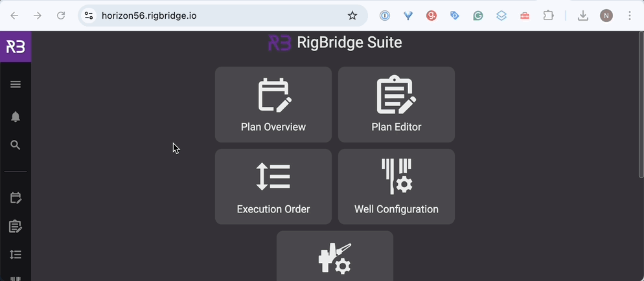644x281 pixels.
Task: Open the Plan Overview tile
Action: pyautogui.click(x=273, y=104)
